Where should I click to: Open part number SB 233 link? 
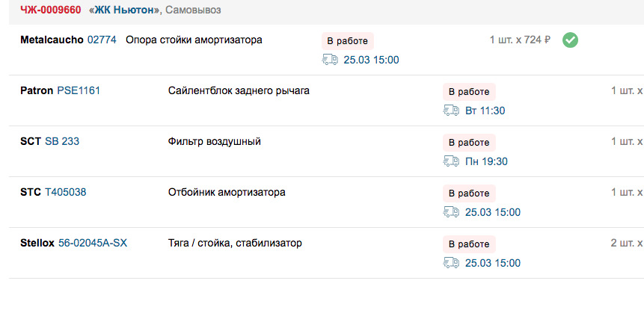[x=62, y=142]
